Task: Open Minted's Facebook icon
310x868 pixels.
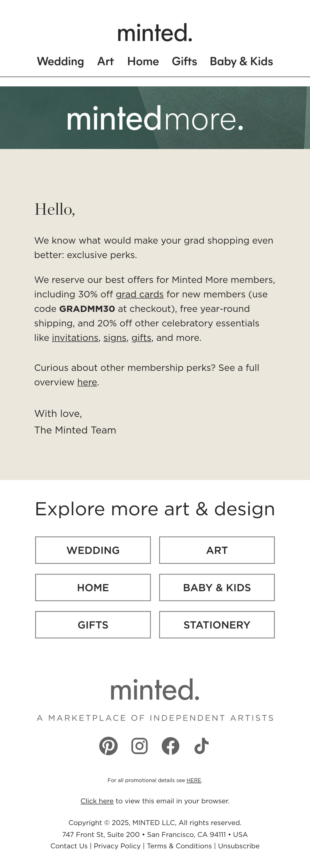Action: pyautogui.click(x=170, y=746)
